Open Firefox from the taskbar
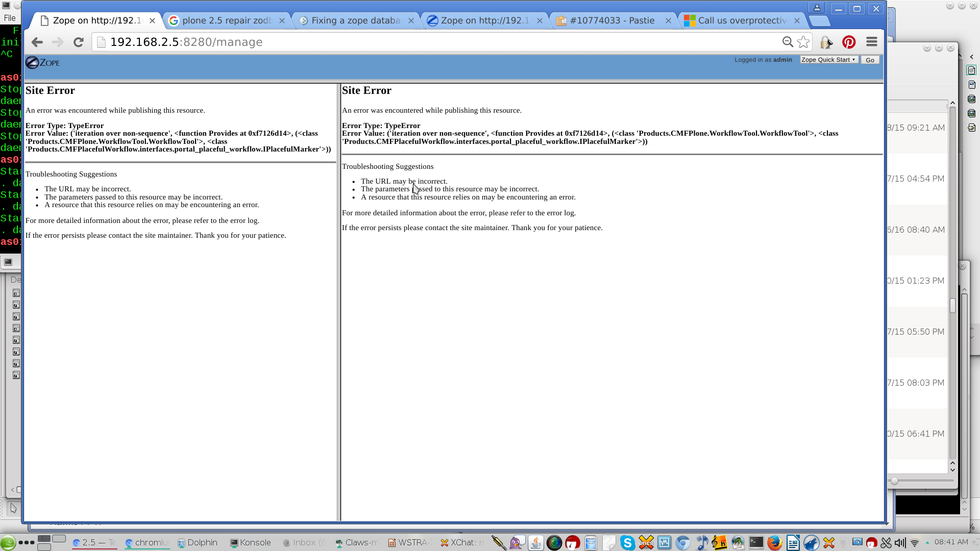Image resolution: width=980 pixels, height=551 pixels. pos(774,543)
